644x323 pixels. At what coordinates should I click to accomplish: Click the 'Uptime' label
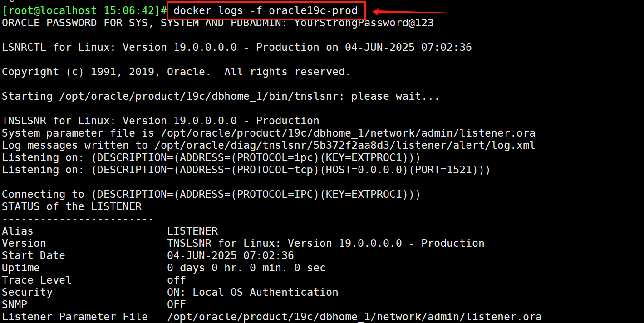pos(21,268)
